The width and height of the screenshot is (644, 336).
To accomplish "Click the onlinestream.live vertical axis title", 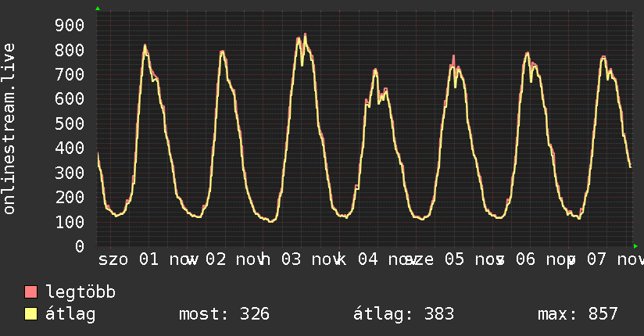I will (x=10, y=129).
